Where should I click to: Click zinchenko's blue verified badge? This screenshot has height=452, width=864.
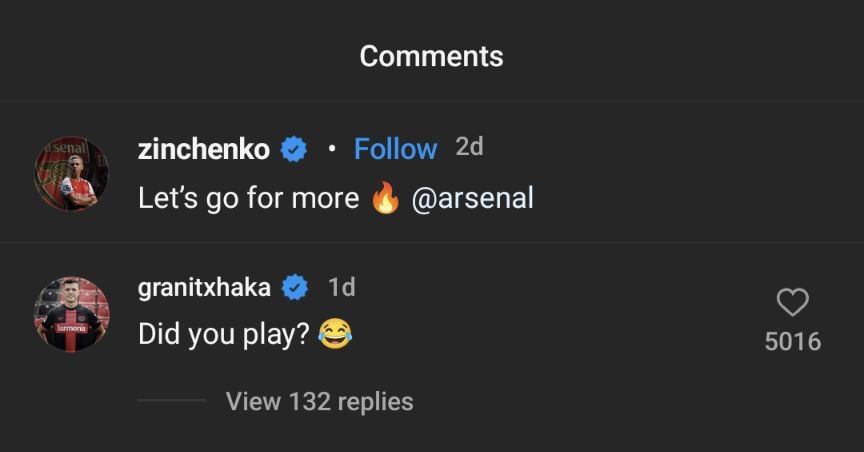293,150
